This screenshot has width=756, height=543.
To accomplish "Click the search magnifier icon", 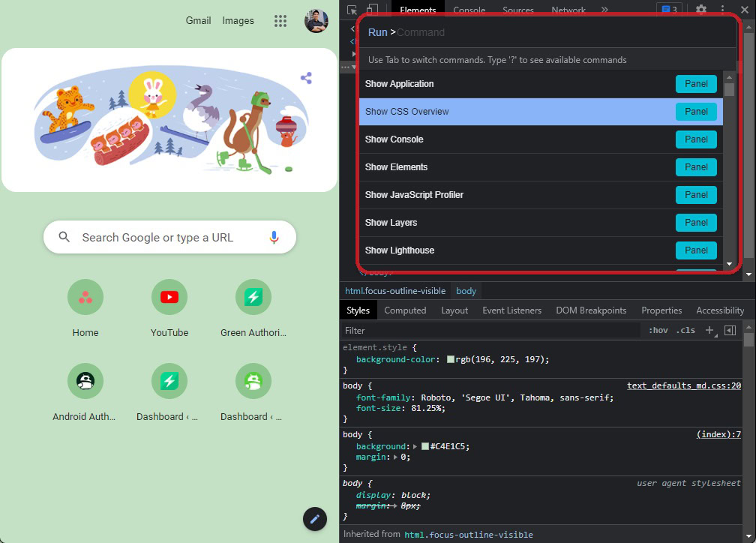I will 64,237.
